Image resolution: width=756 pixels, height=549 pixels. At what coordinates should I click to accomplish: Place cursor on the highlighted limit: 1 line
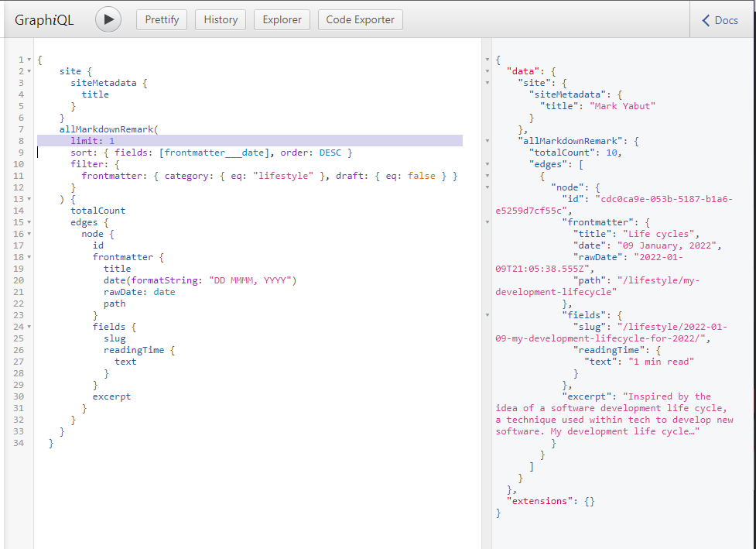[x=250, y=141]
